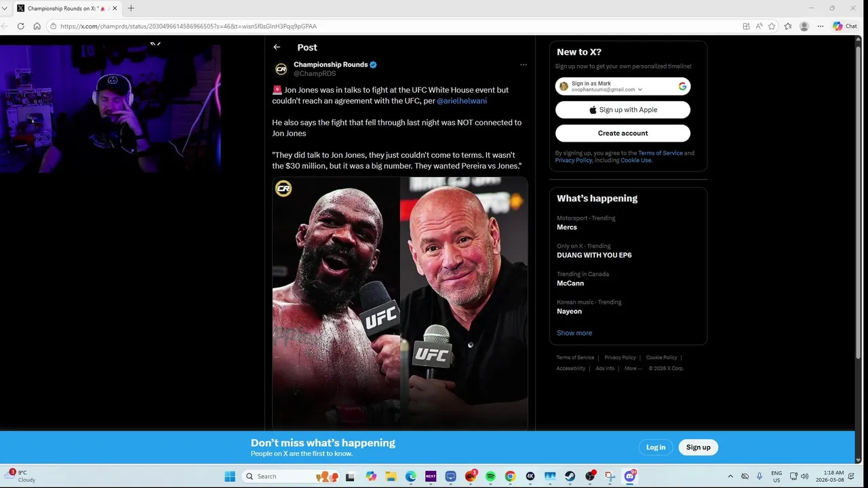Click Sign up on bottom banner

click(698, 447)
